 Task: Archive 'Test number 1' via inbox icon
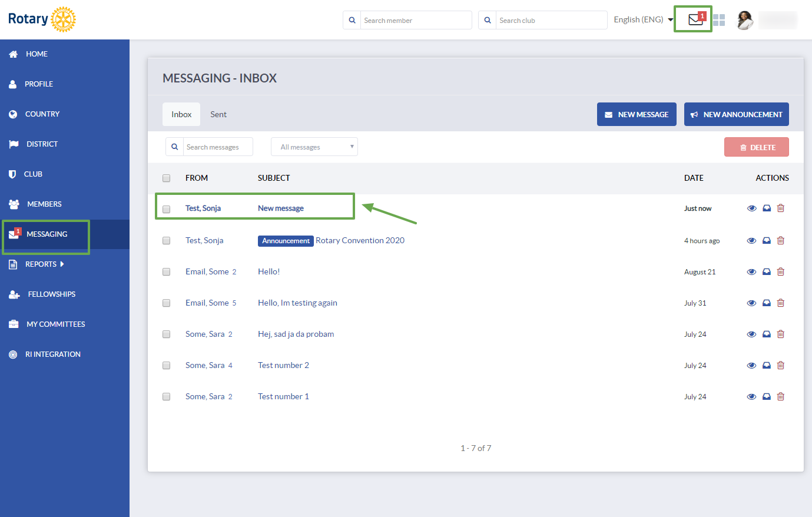pos(767,396)
